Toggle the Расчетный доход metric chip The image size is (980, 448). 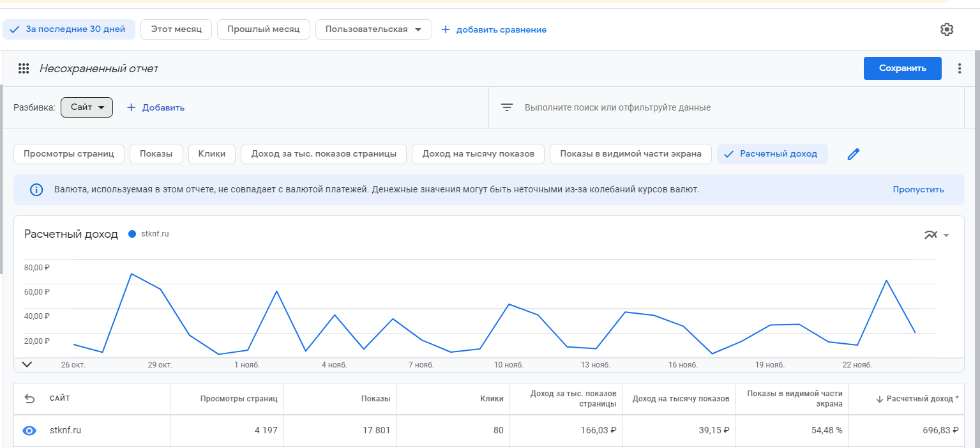(x=772, y=154)
